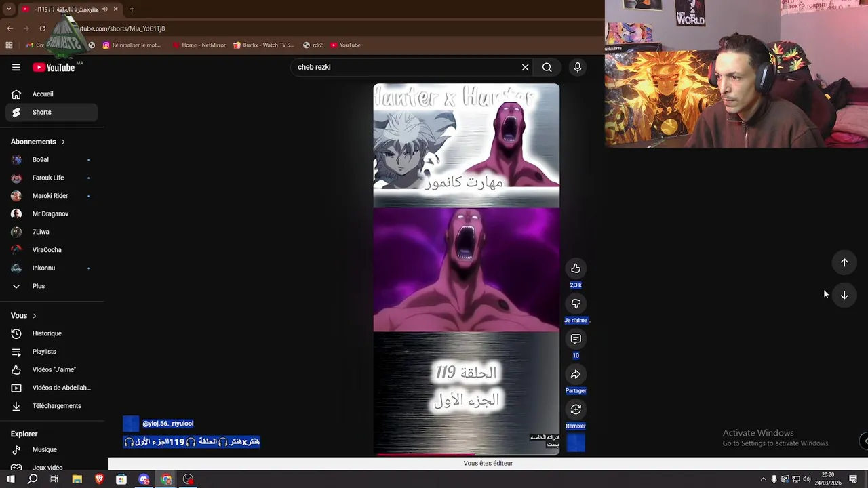
Task: Open Playlists in the sidebar
Action: coord(52,352)
